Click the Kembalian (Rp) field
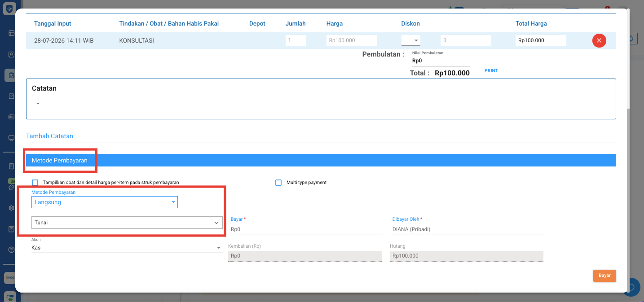This screenshot has width=644, height=302. tap(305, 256)
